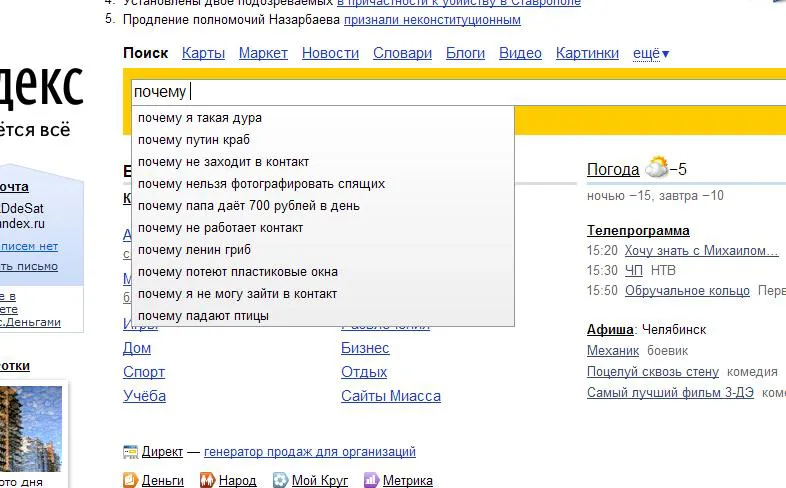Click the Деньги wallet icon
The height and width of the screenshot is (488, 786).
tap(130, 480)
